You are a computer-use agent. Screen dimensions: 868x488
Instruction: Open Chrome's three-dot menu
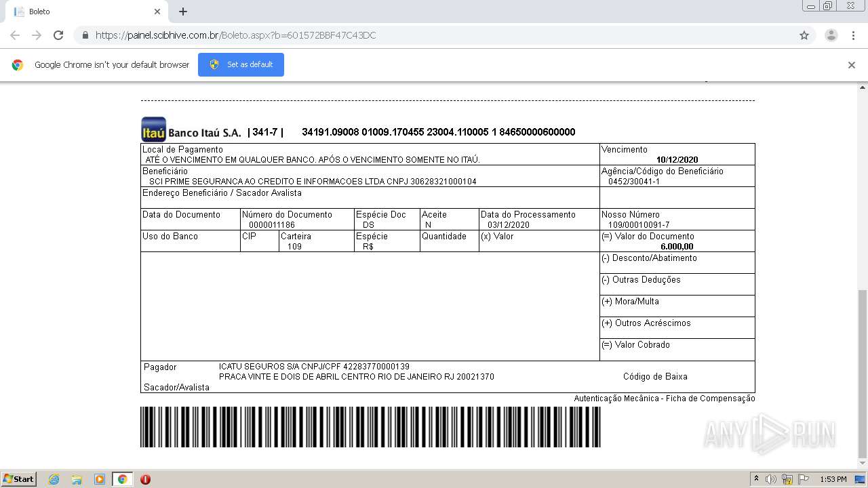[853, 35]
